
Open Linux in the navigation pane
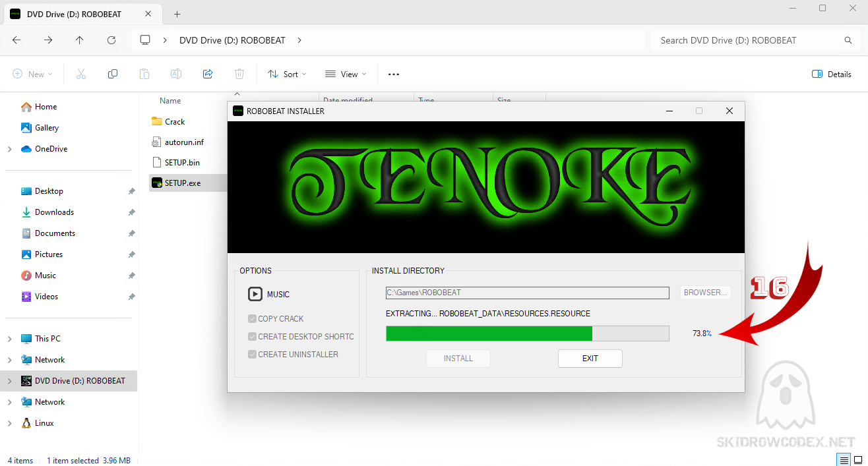click(x=38, y=423)
